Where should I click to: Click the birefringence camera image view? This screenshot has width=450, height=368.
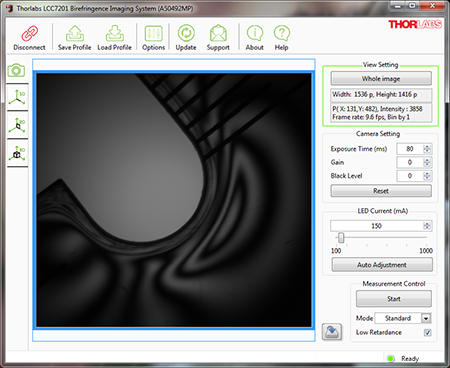(x=174, y=200)
